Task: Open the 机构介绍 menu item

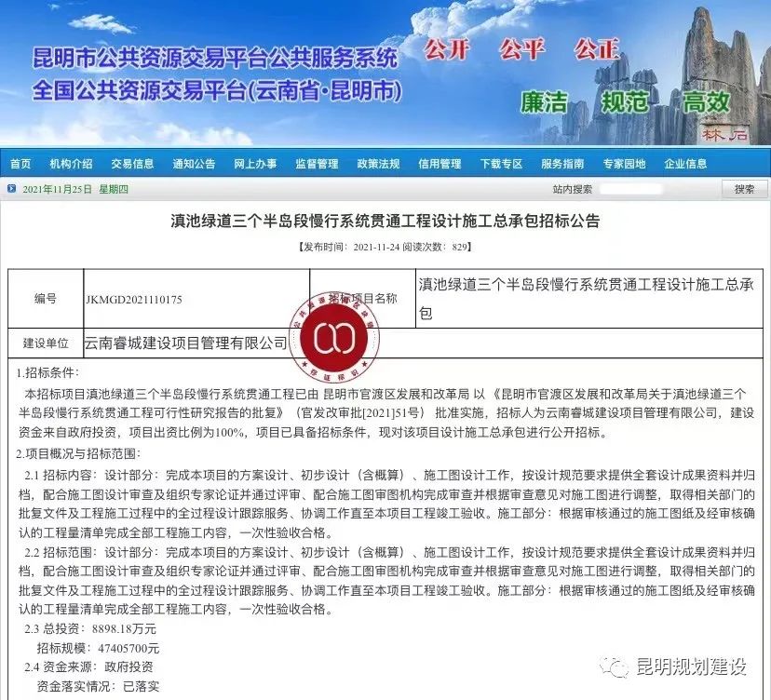Action: tap(72, 164)
